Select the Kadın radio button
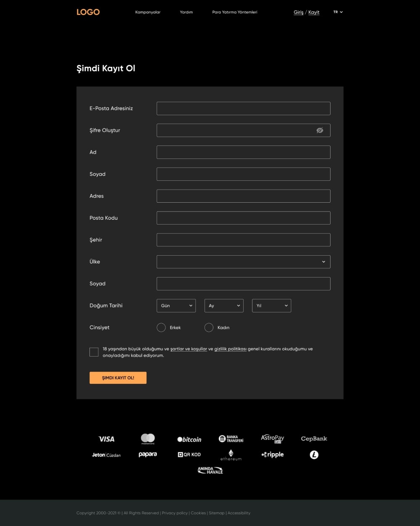Screen dimensions: 420x526 coord(209,328)
